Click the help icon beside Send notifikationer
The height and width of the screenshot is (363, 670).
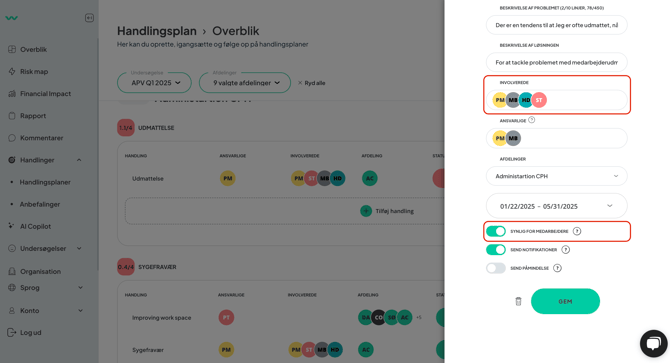565,249
